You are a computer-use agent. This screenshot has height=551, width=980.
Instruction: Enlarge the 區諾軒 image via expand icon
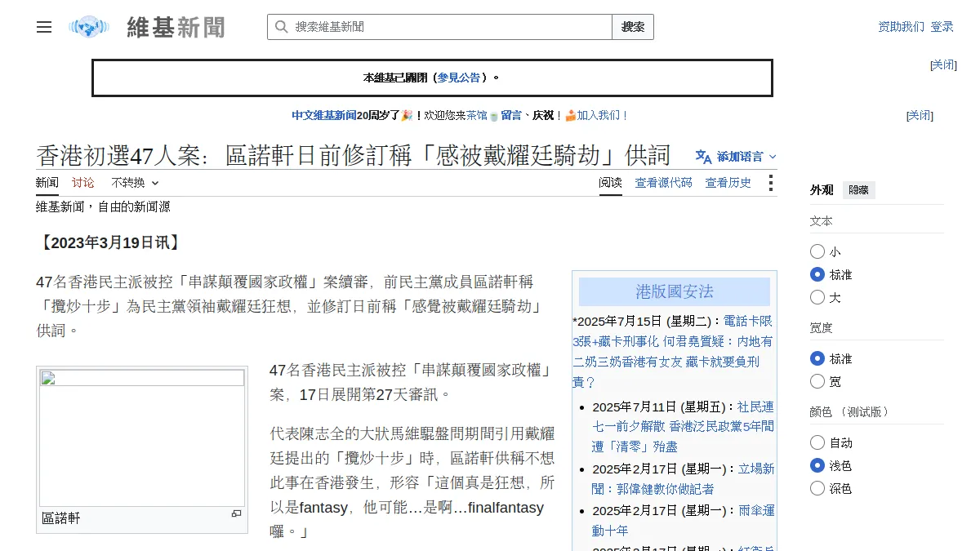click(x=236, y=513)
